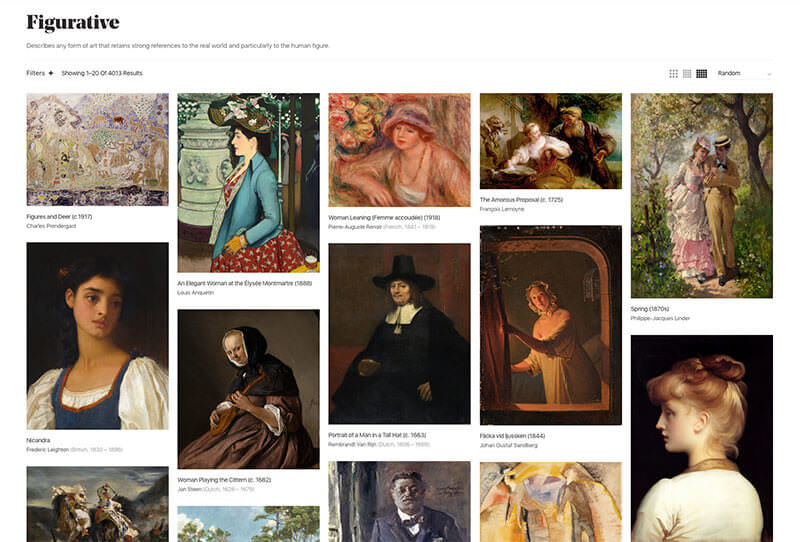
Task: Click 'Flicka vid ljusoken (1844)' title
Action: pos(512,436)
